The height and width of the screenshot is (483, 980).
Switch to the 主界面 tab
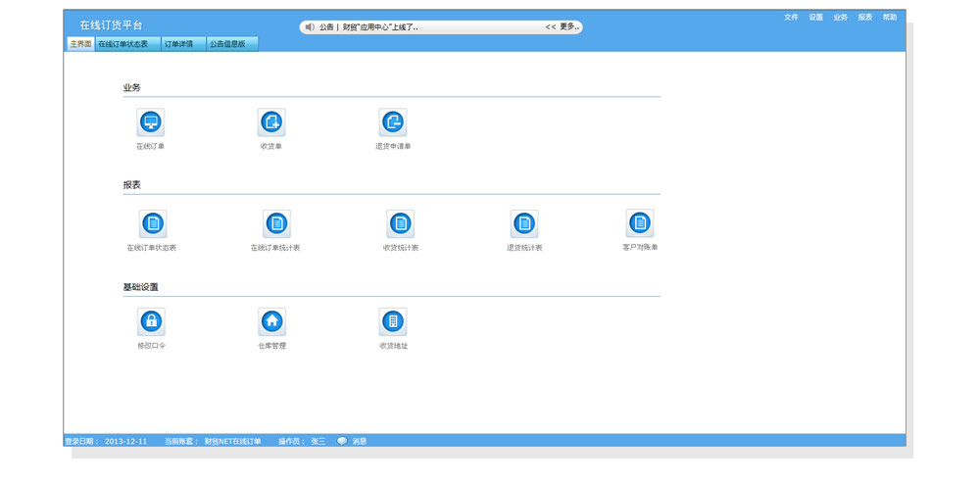[x=80, y=44]
